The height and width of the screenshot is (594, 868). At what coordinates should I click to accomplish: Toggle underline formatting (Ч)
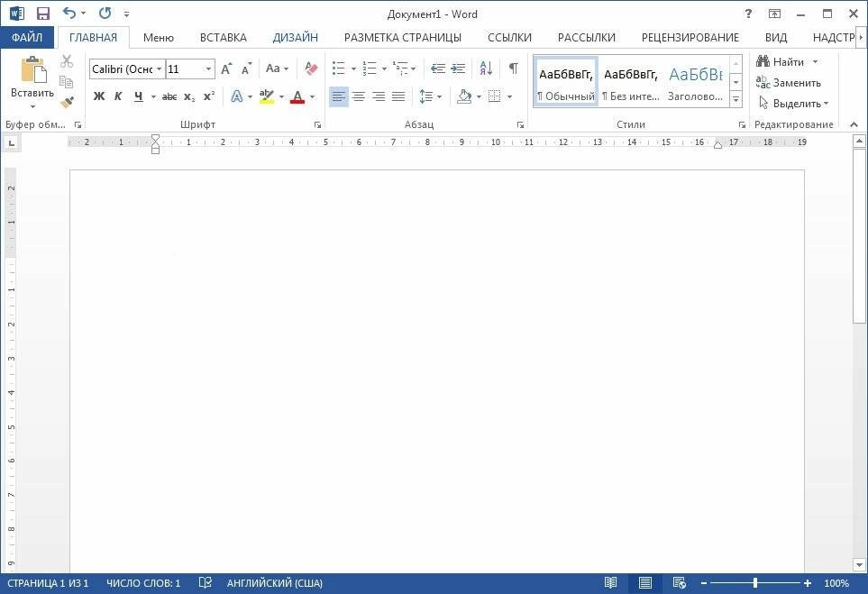(x=139, y=96)
